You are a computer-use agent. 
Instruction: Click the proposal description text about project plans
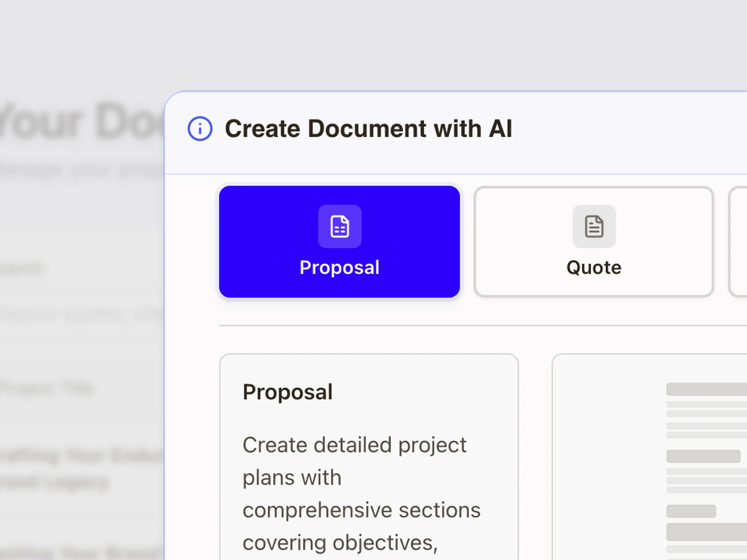pyautogui.click(x=361, y=492)
